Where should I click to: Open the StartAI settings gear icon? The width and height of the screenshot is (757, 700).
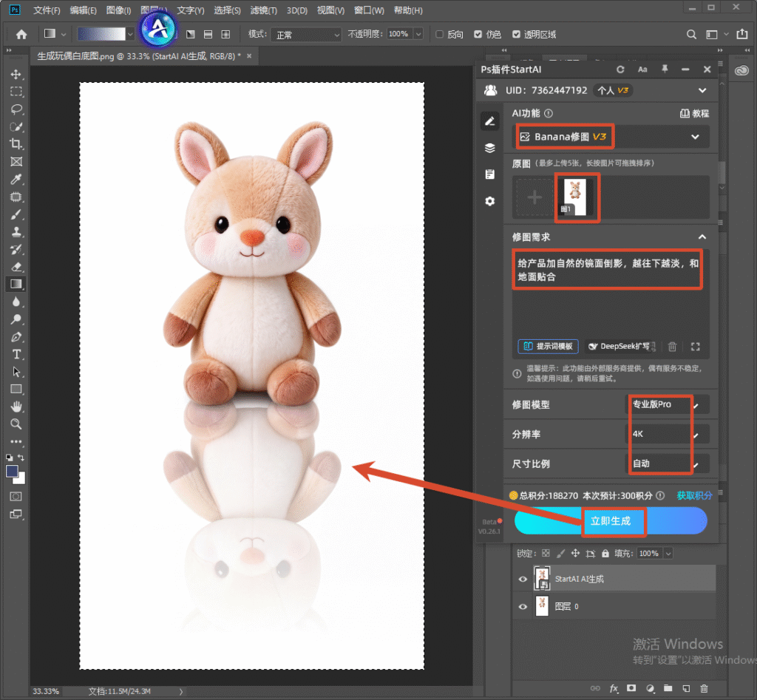click(x=490, y=201)
